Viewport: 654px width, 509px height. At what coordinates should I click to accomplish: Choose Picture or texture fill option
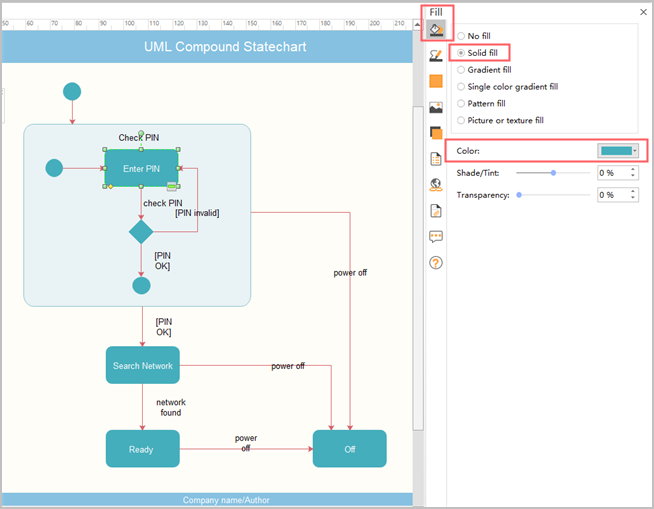(461, 121)
